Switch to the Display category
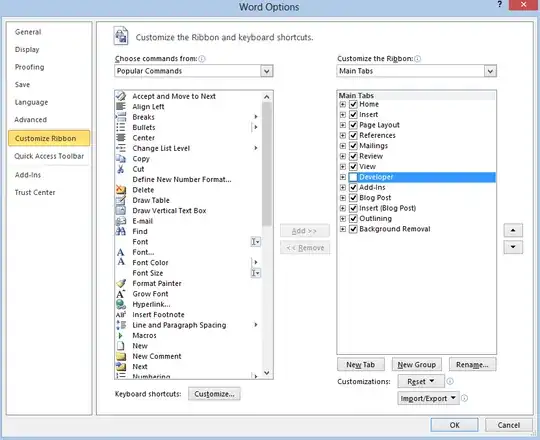The width and height of the screenshot is (540, 440). click(x=27, y=50)
